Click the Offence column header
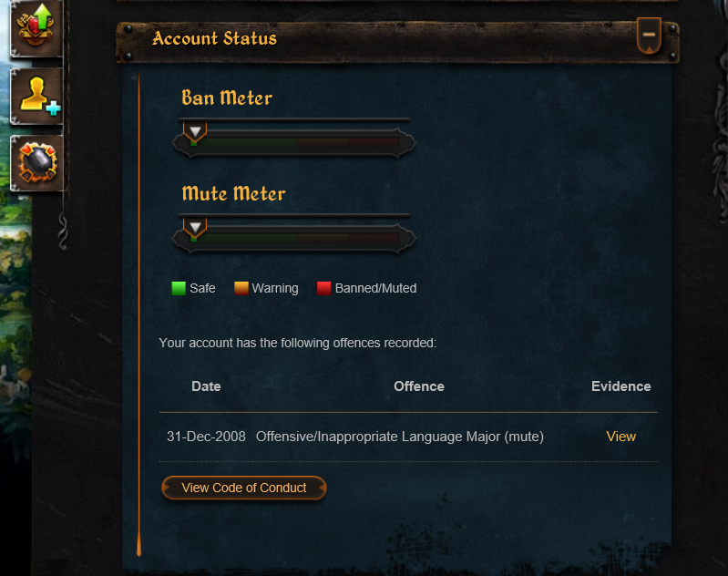 coord(419,386)
